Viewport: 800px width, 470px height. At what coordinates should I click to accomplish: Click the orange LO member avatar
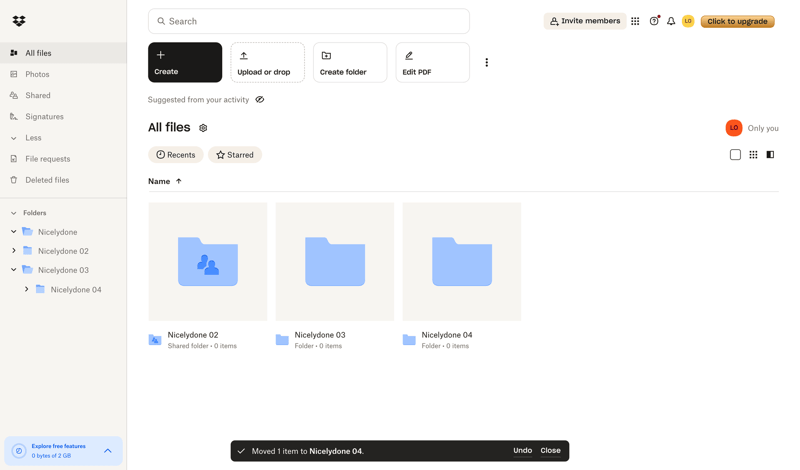click(734, 128)
